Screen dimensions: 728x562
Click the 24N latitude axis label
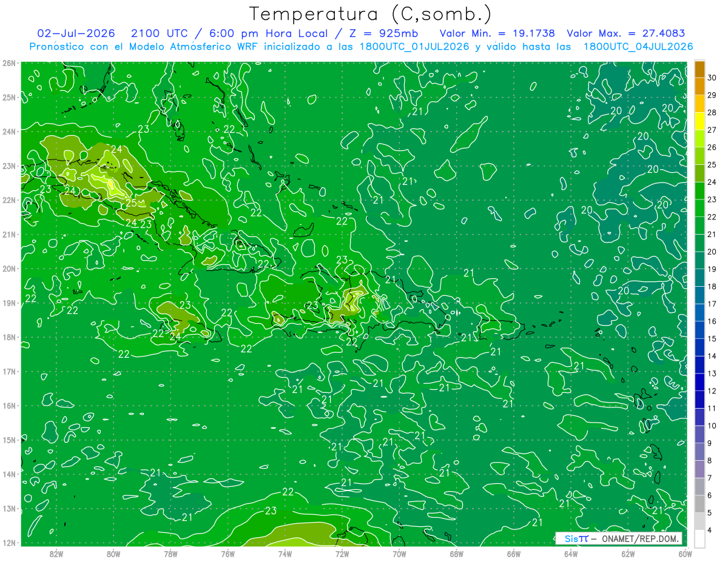point(8,132)
